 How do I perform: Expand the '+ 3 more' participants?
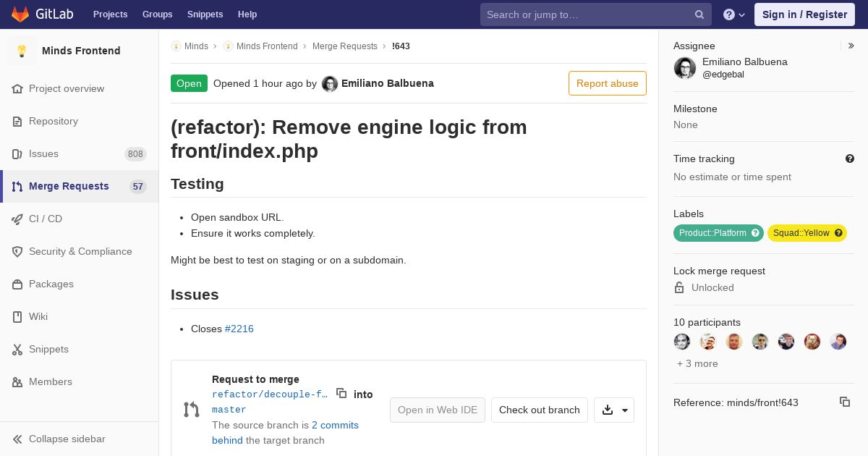697,363
